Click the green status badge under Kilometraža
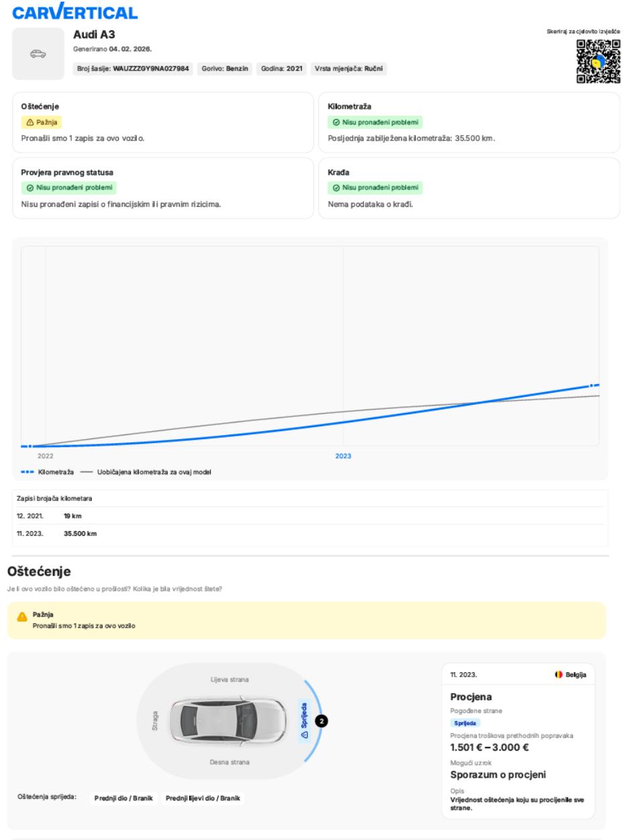 tap(375, 122)
